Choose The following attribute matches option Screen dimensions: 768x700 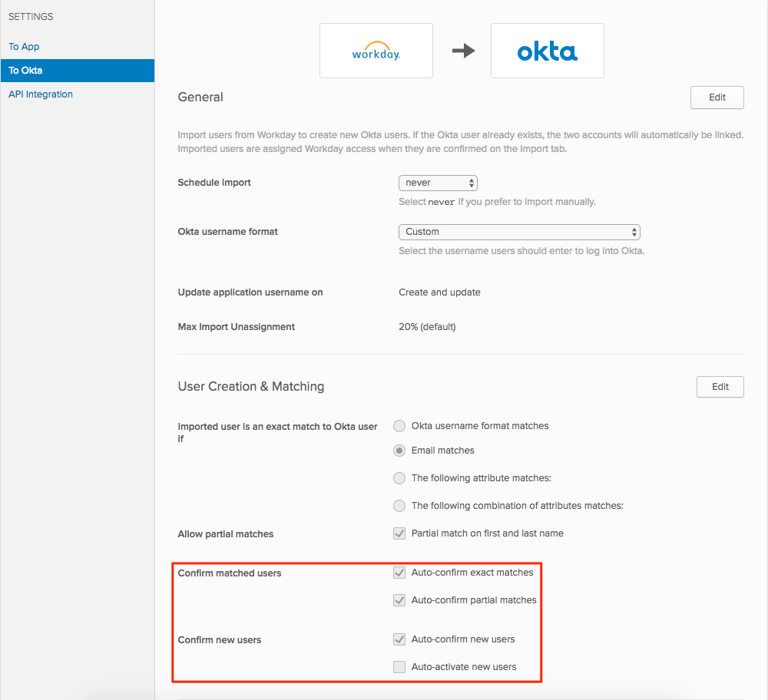coord(399,477)
